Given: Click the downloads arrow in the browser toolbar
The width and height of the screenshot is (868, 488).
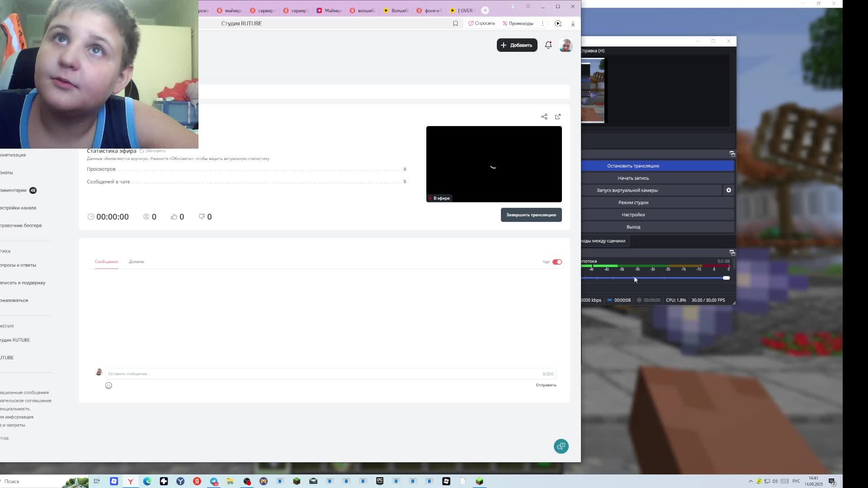Looking at the screenshot, I should pyautogui.click(x=573, y=23).
